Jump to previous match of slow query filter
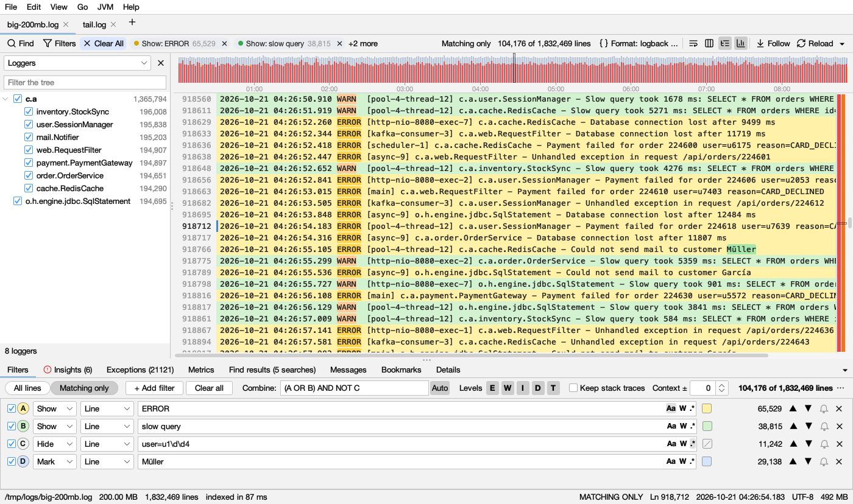Viewport: 853px width, 504px height. click(x=794, y=426)
